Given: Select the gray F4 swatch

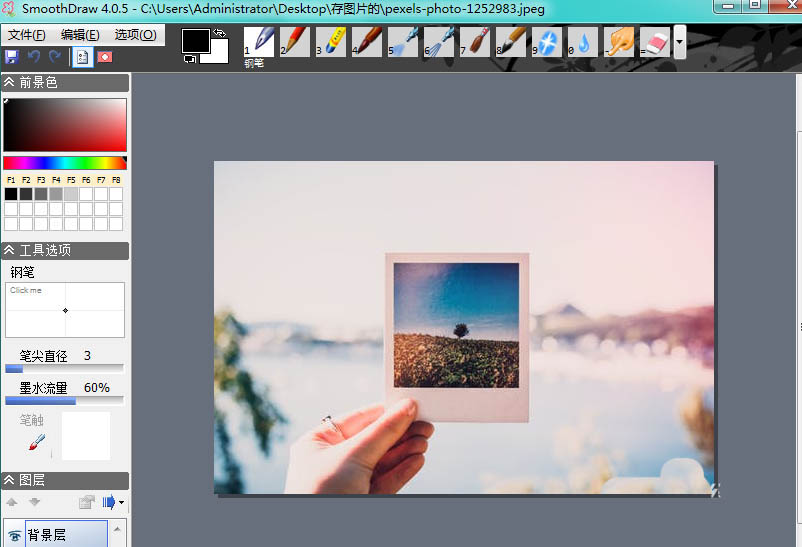Looking at the screenshot, I should (56, 194).
